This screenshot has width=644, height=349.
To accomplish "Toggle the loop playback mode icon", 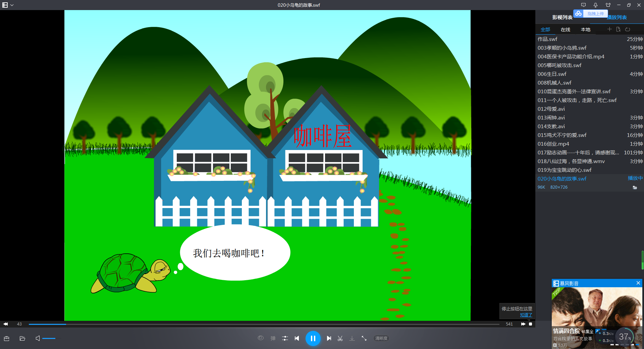I will [x=628, y=29].
